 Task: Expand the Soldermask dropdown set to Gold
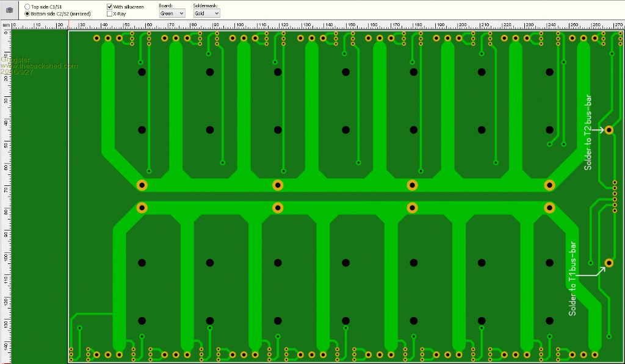click(x=207, y=13)
